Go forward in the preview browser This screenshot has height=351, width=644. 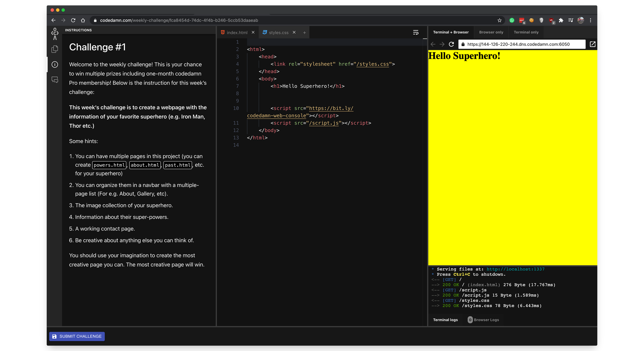(x=442, y=44)
